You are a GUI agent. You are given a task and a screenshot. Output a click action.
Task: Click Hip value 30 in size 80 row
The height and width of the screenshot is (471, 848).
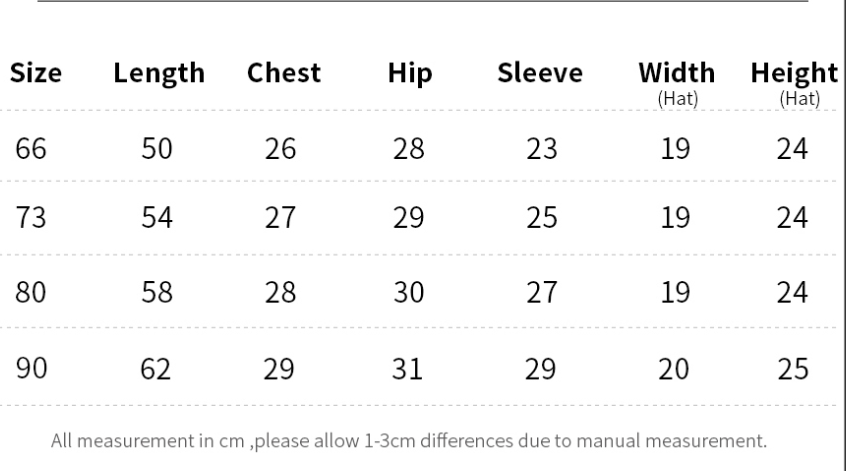408,295
